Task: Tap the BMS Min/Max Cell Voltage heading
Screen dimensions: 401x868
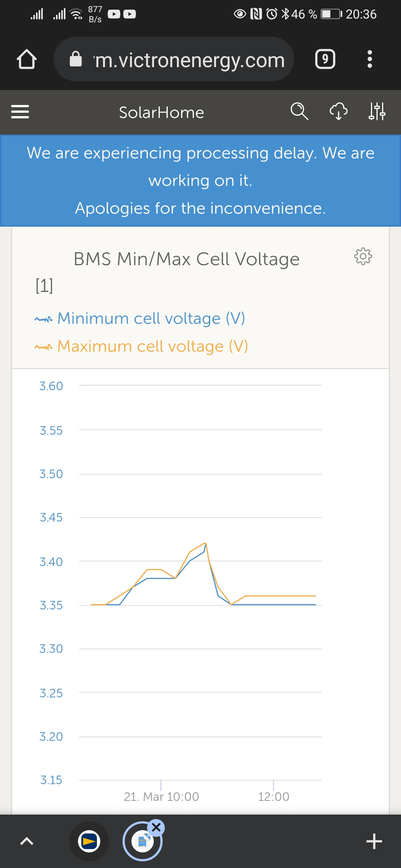Action: [186, 259]
